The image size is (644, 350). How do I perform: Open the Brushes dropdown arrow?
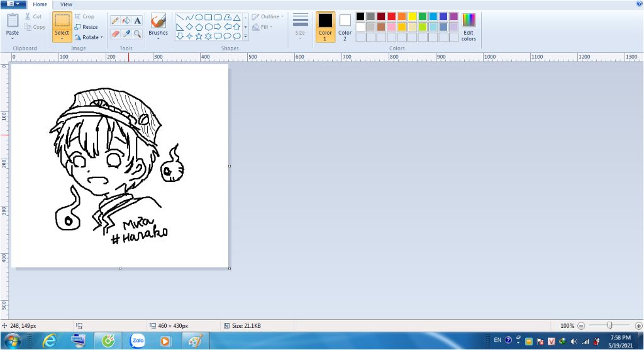click(x=158, y=38)
